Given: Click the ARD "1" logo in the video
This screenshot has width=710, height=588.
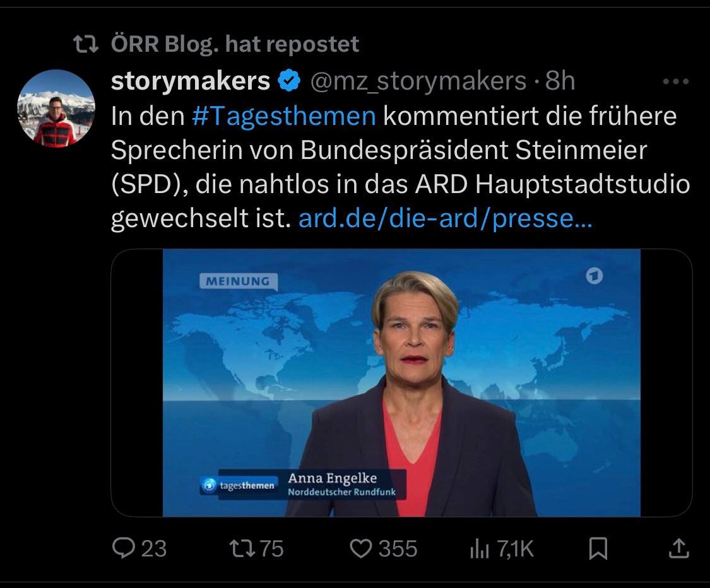Looking at the screenshot, I should [594, 277].
